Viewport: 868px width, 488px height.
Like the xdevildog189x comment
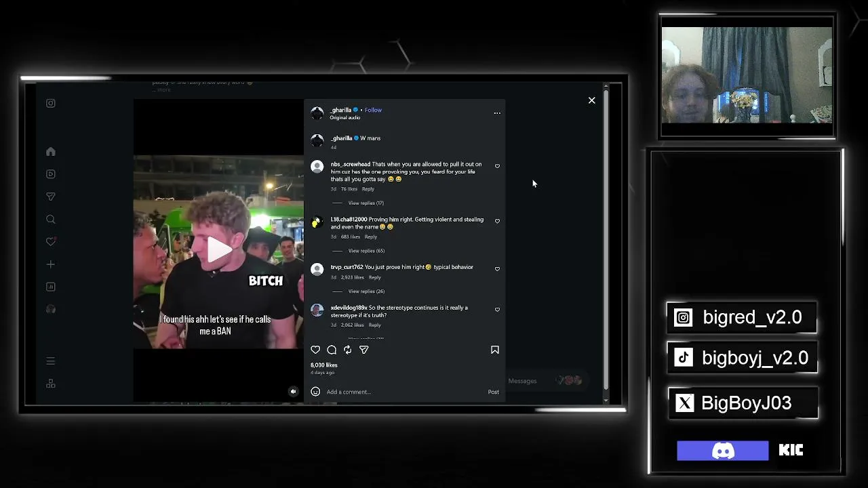pyautogui.click(x=497, y=310)
